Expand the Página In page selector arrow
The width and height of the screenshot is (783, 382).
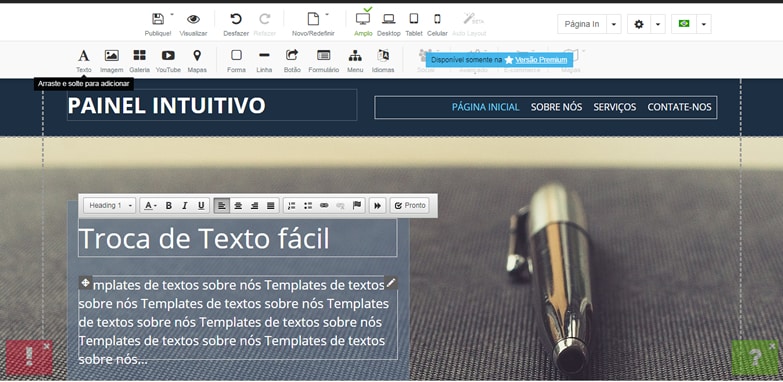coord(614,24)
